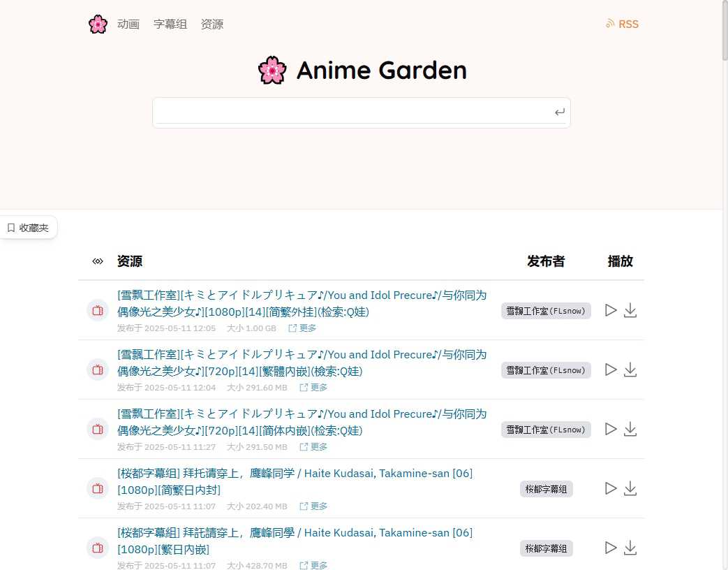Image resolution: width=728 pixels, height=570 pixels.
Task: Open the 动画 menu
Action: tap(128, 24)
